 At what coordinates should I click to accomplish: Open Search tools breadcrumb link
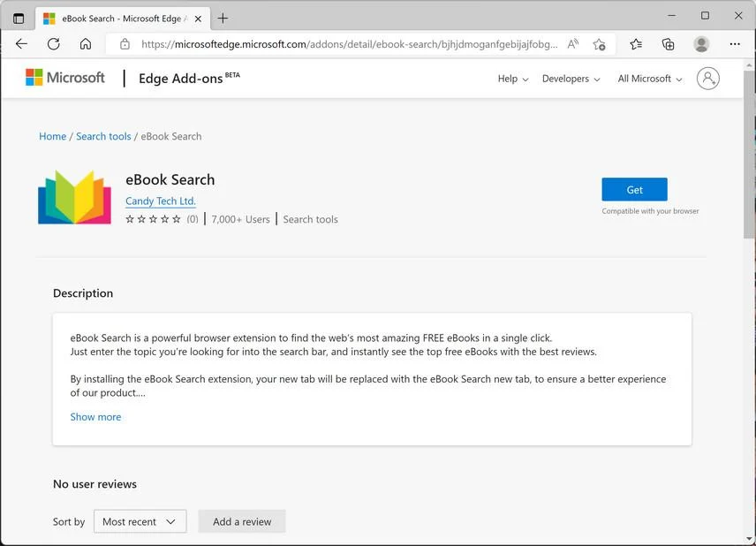[x=103, y=136]
